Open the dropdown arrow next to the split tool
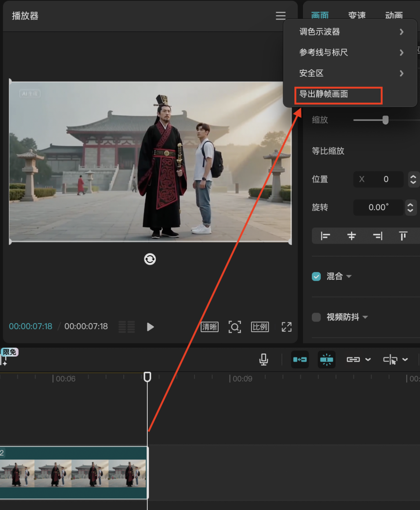Viewport: 420px width, 510px height. [405, 359]
